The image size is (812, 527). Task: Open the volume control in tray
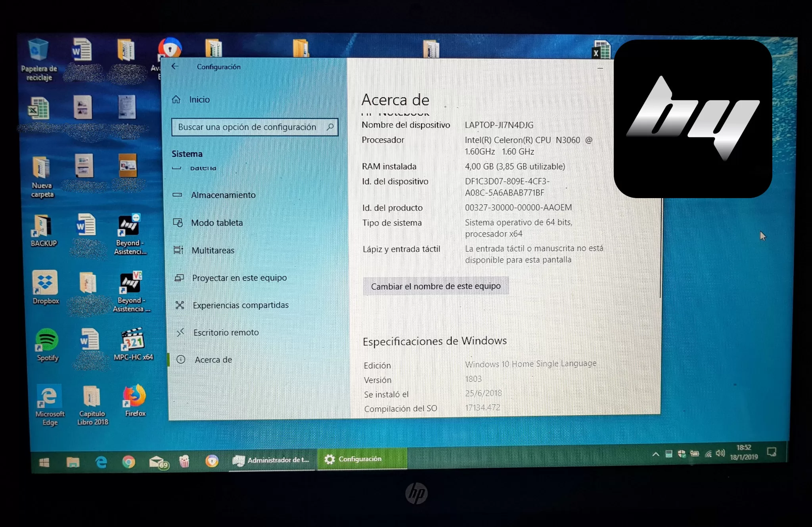(x=721, y=453)
